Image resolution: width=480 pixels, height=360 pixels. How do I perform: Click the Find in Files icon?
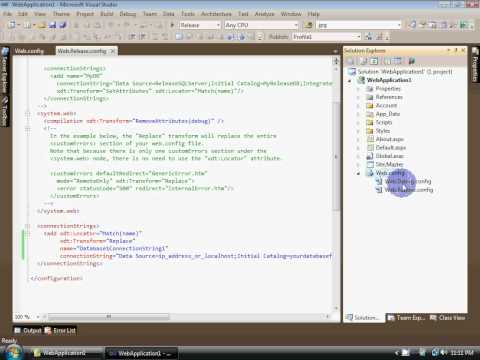[309, 25]
